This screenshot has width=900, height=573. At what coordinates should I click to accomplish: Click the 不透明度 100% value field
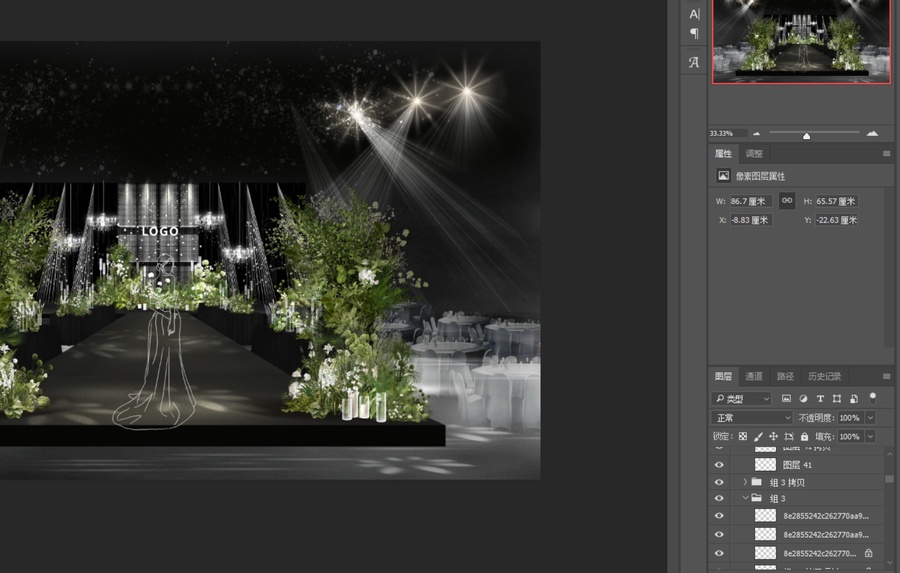pos(851,417)
